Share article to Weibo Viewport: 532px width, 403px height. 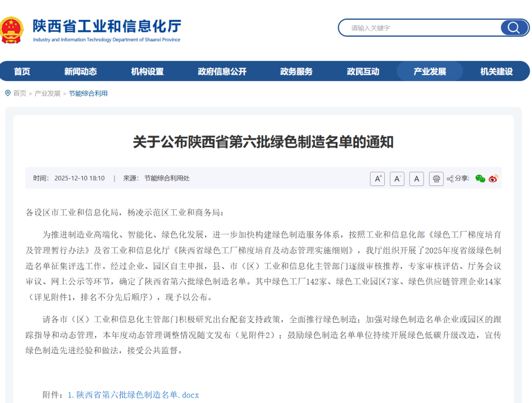(x=493, y=179)
